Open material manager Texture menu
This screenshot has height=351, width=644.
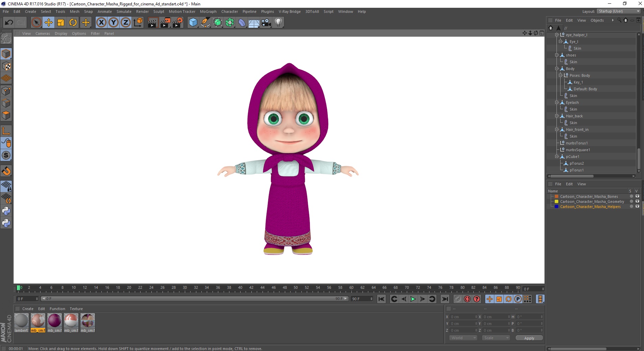76,309
